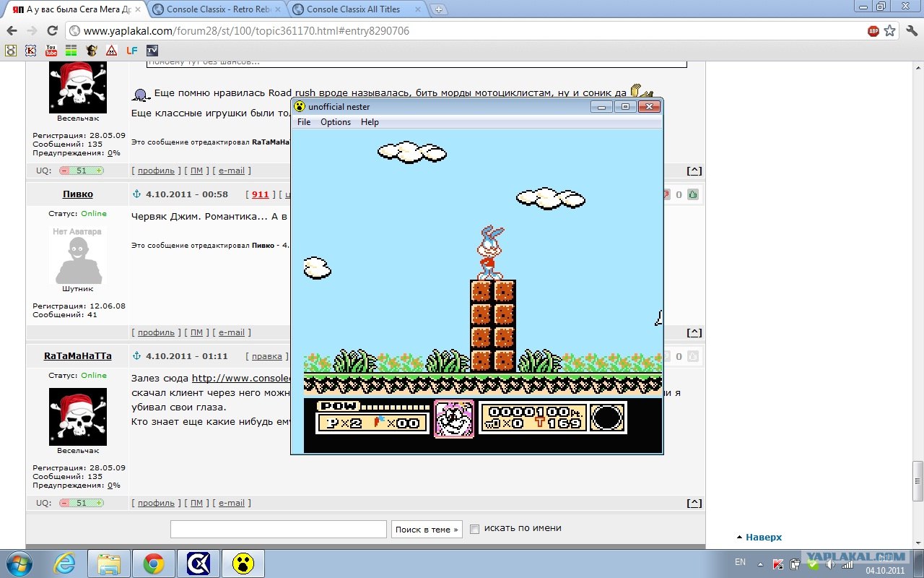The image size is (924, 578).
Task: Open Chrome's wrench settings menu
Action: point(910,31)
